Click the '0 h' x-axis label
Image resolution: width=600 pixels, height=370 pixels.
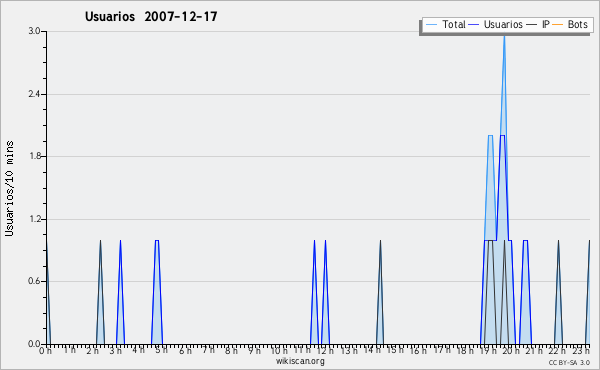click(45, 350)
